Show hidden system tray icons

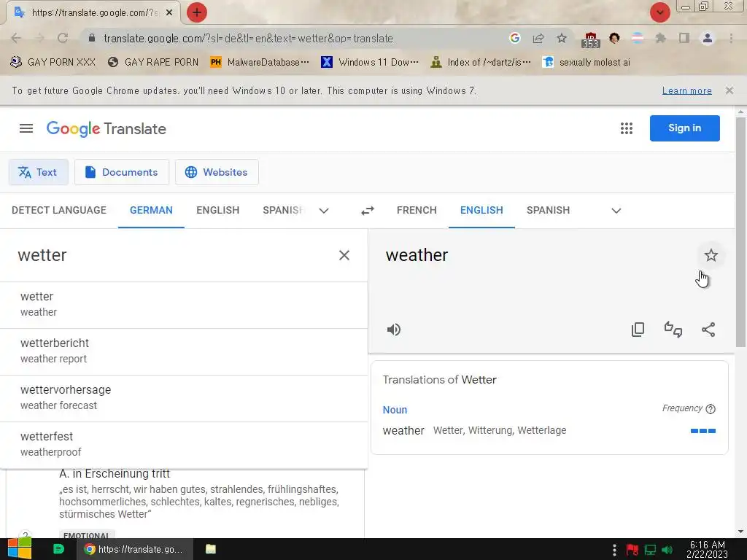tap(614, 550)
